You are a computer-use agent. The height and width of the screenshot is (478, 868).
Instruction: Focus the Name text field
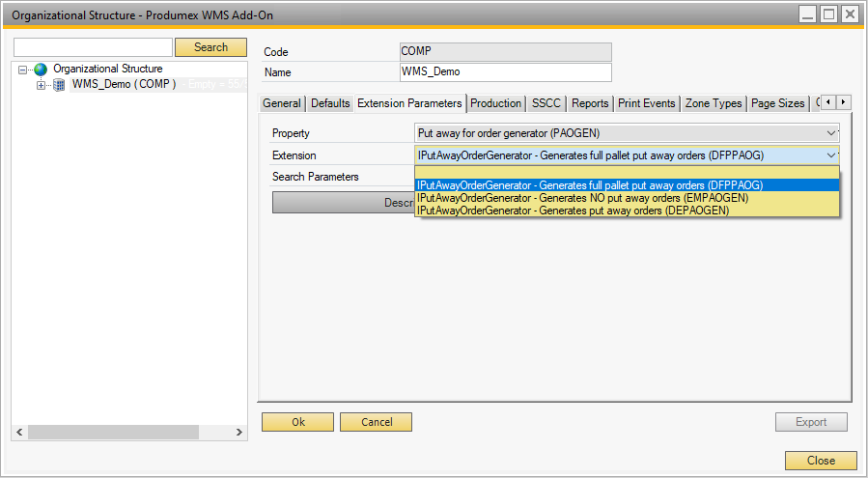505,72
